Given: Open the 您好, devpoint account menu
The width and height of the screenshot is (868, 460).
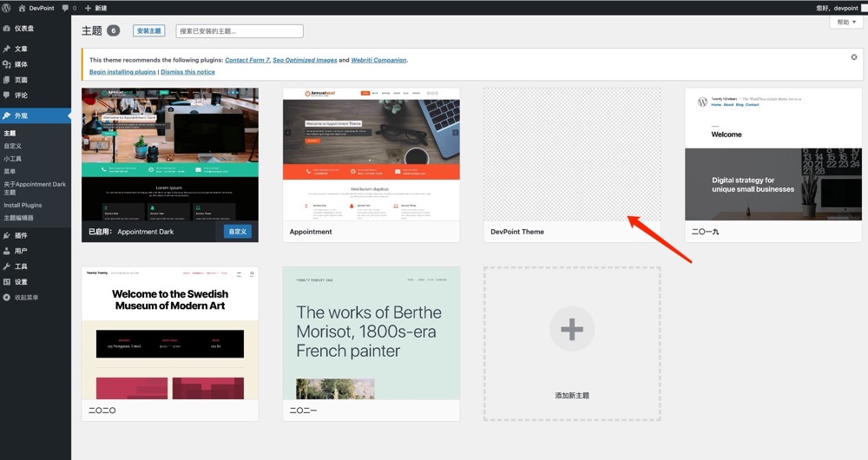Looking at the screenshot, I should click(x=837, y=8).
